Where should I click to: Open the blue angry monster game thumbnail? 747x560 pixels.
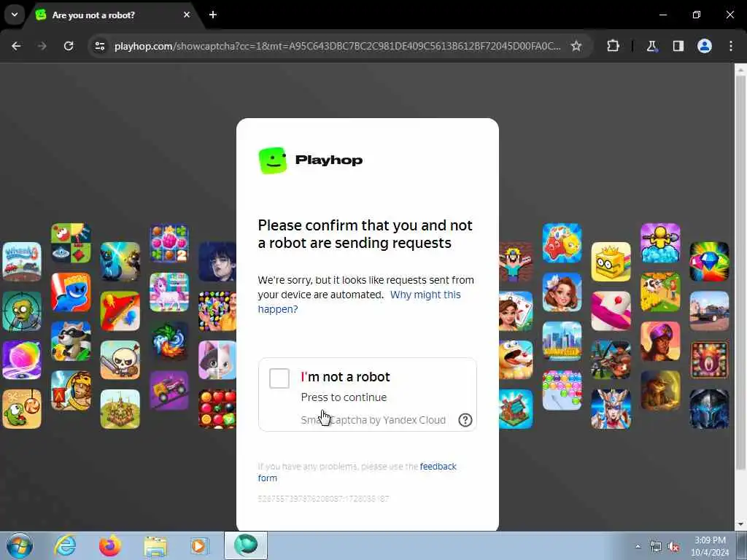point(71,292)
